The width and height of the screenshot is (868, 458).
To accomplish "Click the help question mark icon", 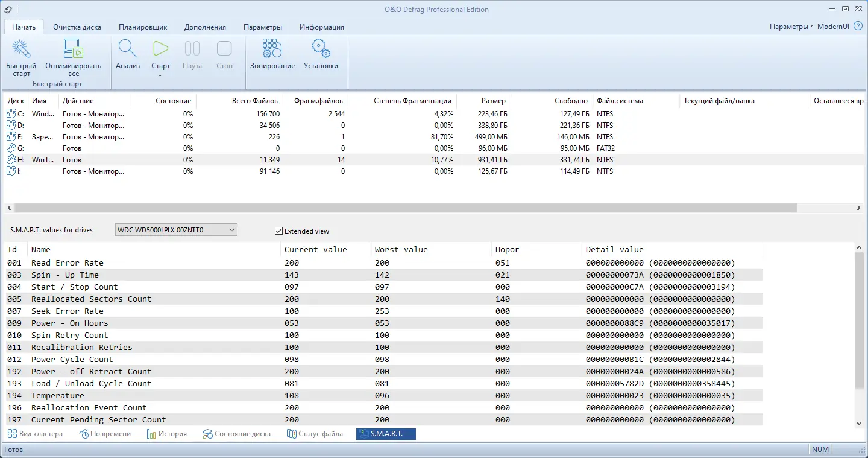I will point(858,27).
